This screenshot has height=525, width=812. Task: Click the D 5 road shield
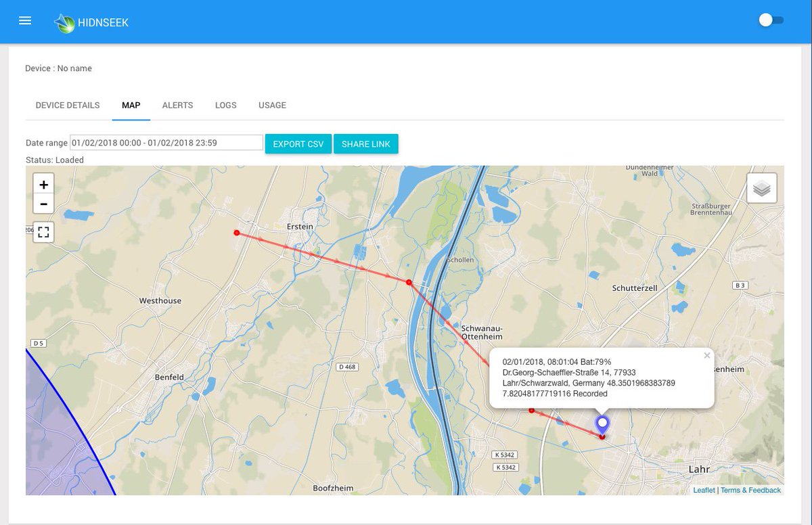point(37,344)
